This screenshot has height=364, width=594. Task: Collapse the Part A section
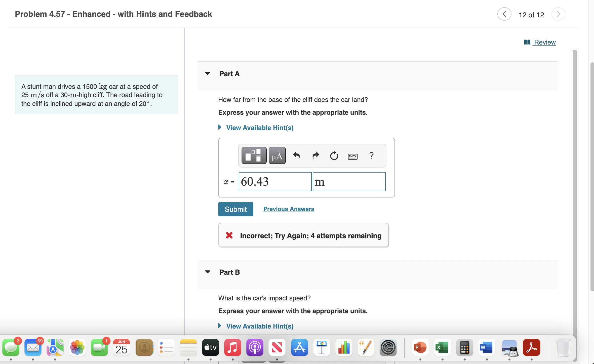207,73
